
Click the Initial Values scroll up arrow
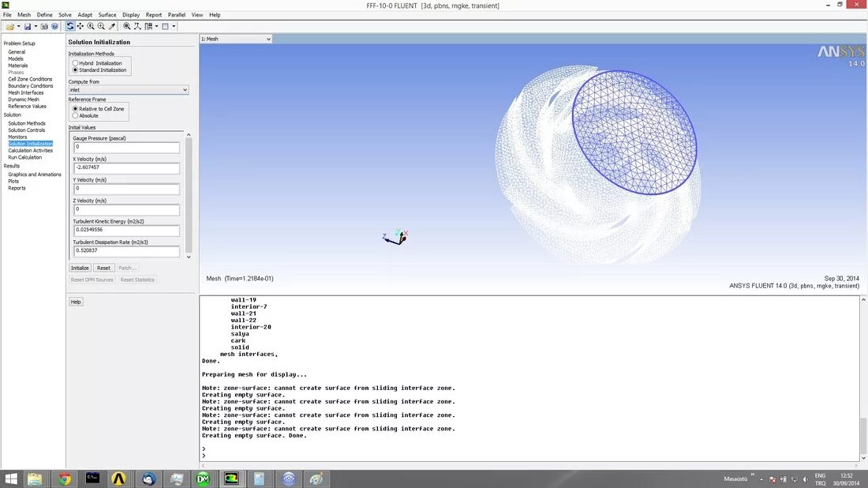point(189,134)
